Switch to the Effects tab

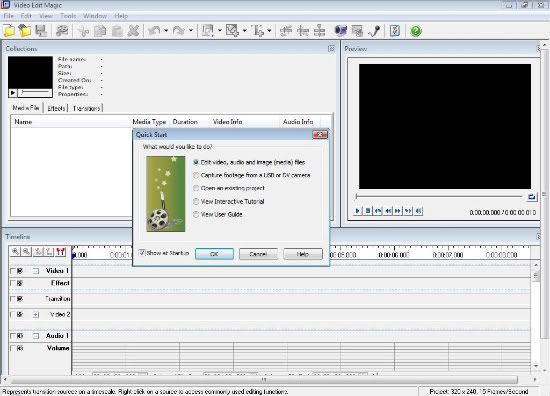pos(56,108)
